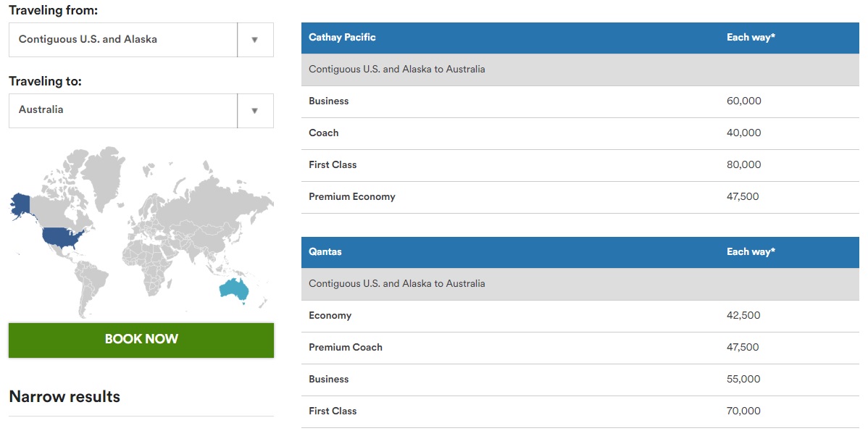The width and height of the screenshot is (868, 431).
Task: Click the Cathay Pacific Premium Economy row
Action: [x=580, y=197]
